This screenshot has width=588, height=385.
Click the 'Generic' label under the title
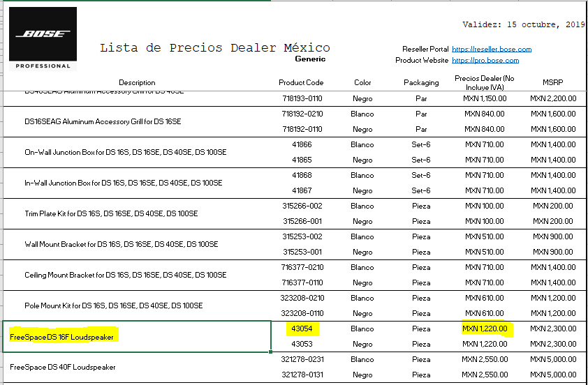click(310, 59)
